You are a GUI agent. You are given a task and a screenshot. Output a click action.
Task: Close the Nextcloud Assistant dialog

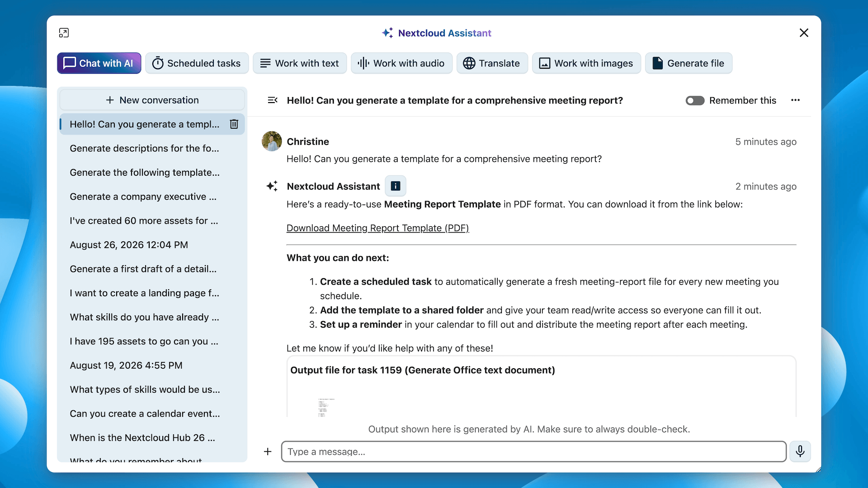pos(804,33)
